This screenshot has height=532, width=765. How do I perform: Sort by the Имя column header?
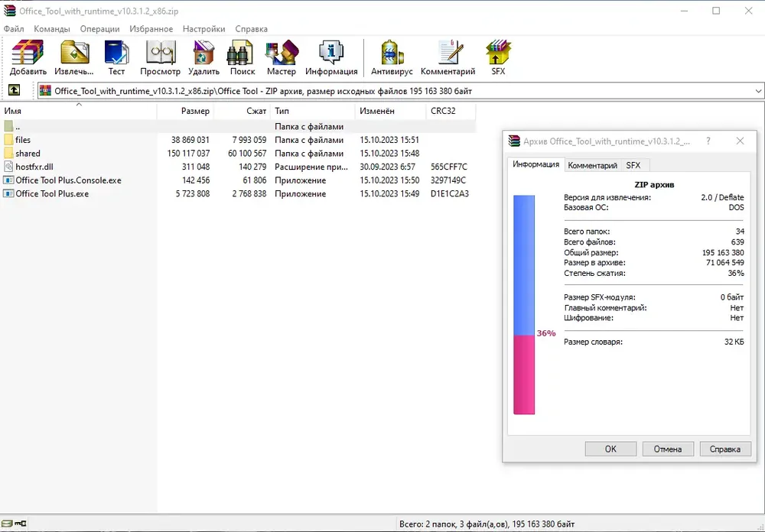pyautogui.click(x=79, y=111)
